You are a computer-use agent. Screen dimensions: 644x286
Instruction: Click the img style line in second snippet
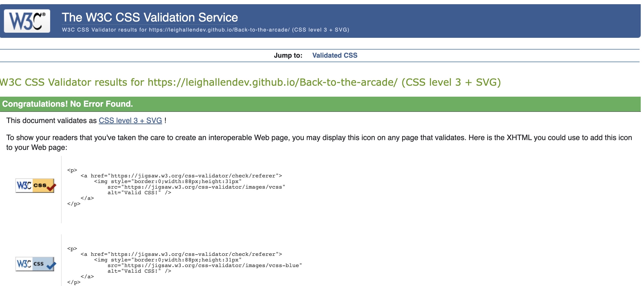(167, 260)
